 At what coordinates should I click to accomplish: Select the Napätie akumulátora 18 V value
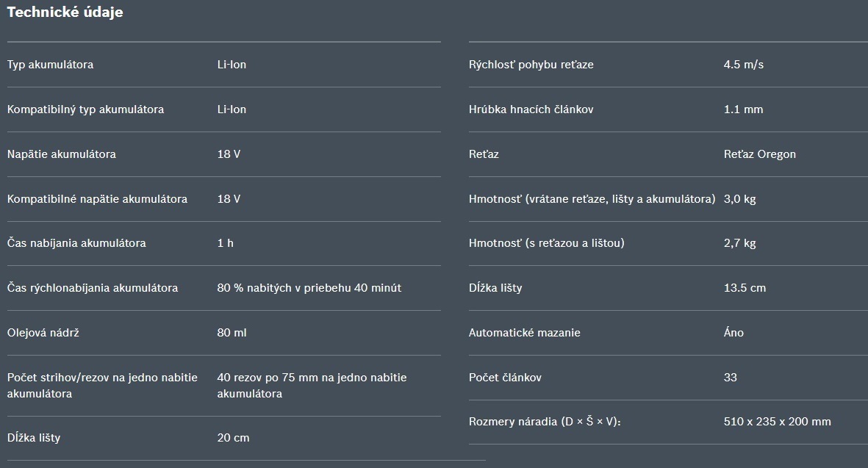click(x=229, y=154)
